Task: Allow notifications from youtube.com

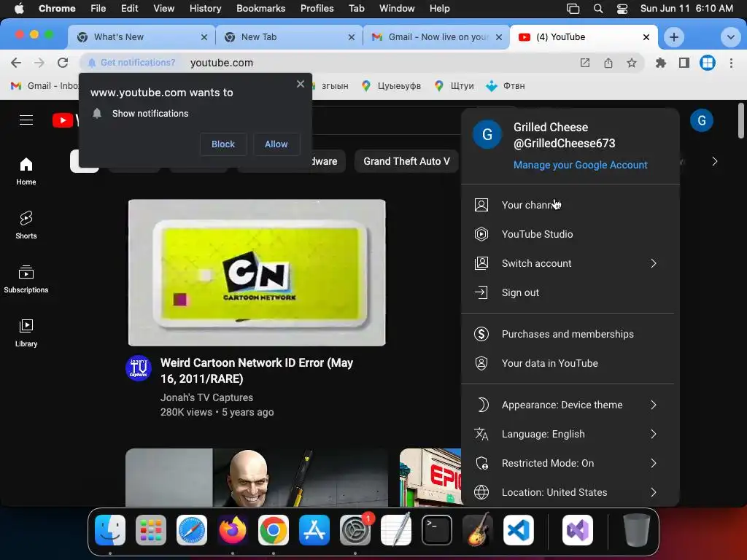Action: click(x=276, y=144)
